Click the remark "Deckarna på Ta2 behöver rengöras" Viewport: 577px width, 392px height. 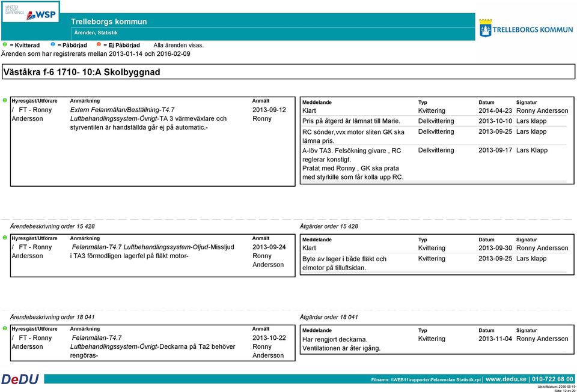click(x=152, y=347)
